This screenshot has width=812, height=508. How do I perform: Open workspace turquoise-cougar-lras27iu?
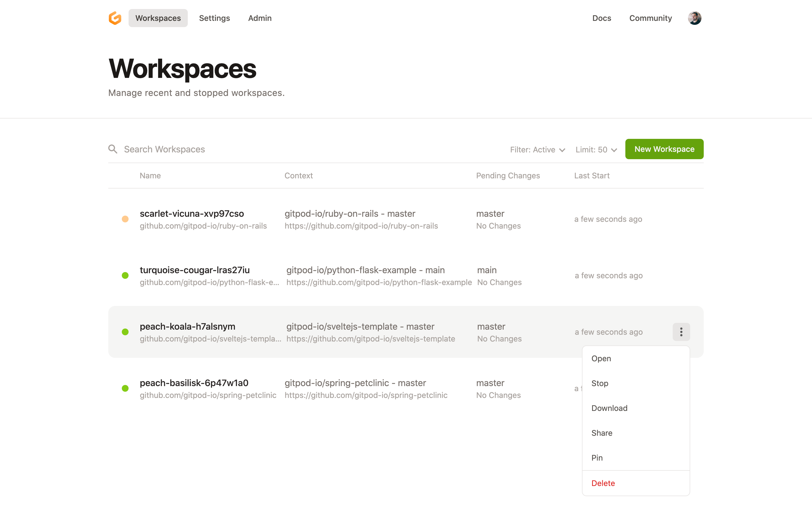[x=195, y=270]
